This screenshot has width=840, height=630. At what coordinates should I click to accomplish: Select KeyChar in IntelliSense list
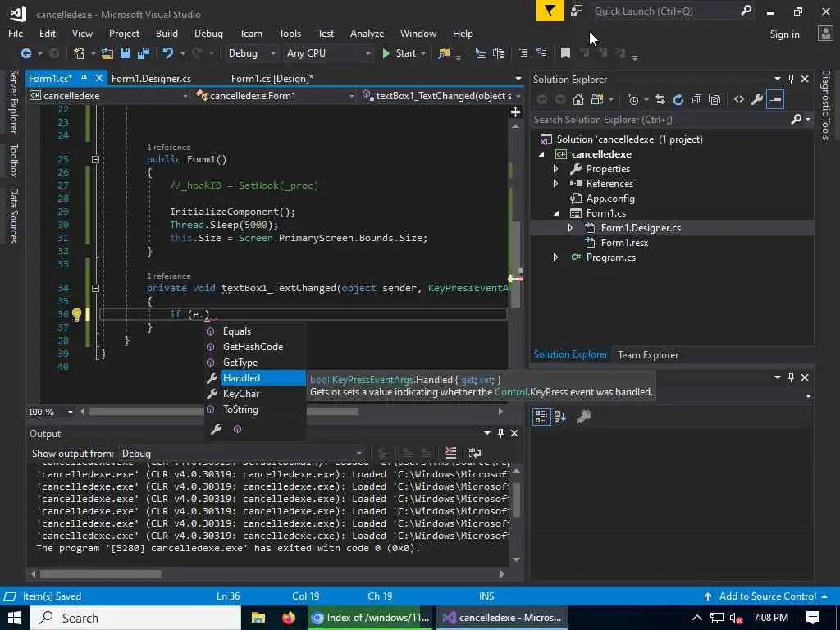point(241,393)
